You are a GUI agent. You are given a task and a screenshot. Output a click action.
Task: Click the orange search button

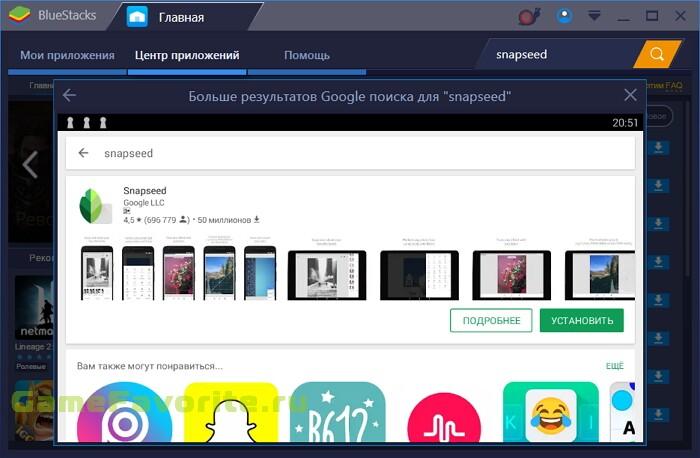(x=657, y=54)
